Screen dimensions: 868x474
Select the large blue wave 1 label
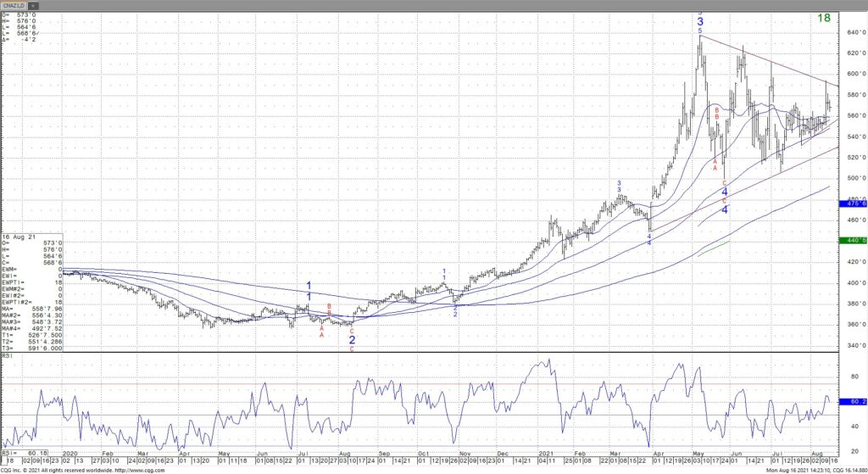click(309, 286)
